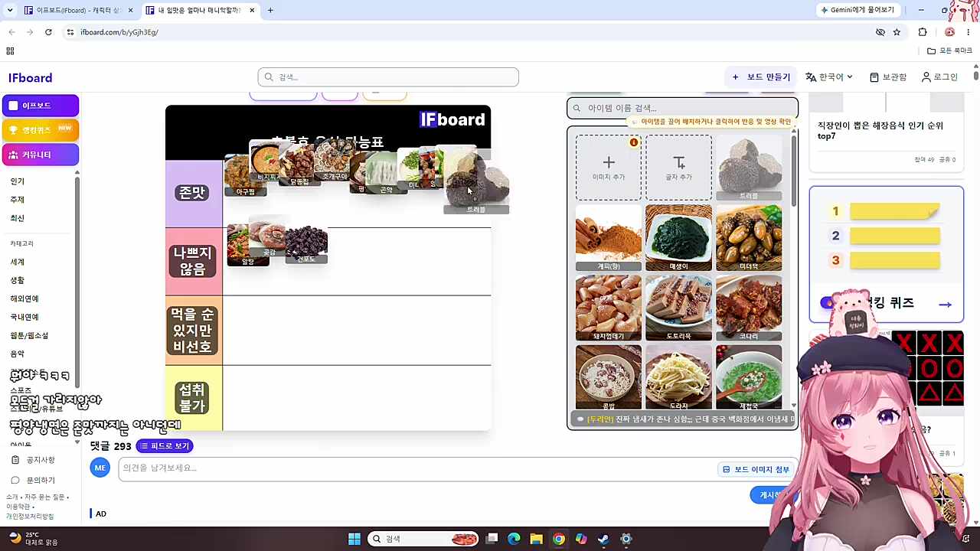The image size is (980, 551).
Task: Open the 생활 category
Action: point(18,280)
